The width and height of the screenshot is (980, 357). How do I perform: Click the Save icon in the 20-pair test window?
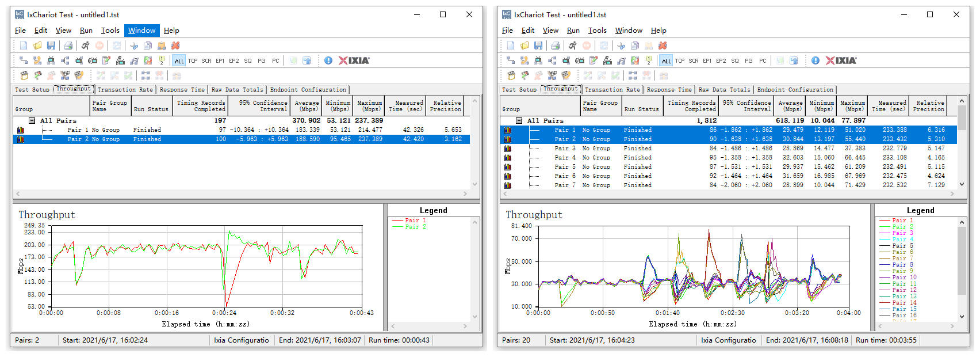click(x=538, y=45)
